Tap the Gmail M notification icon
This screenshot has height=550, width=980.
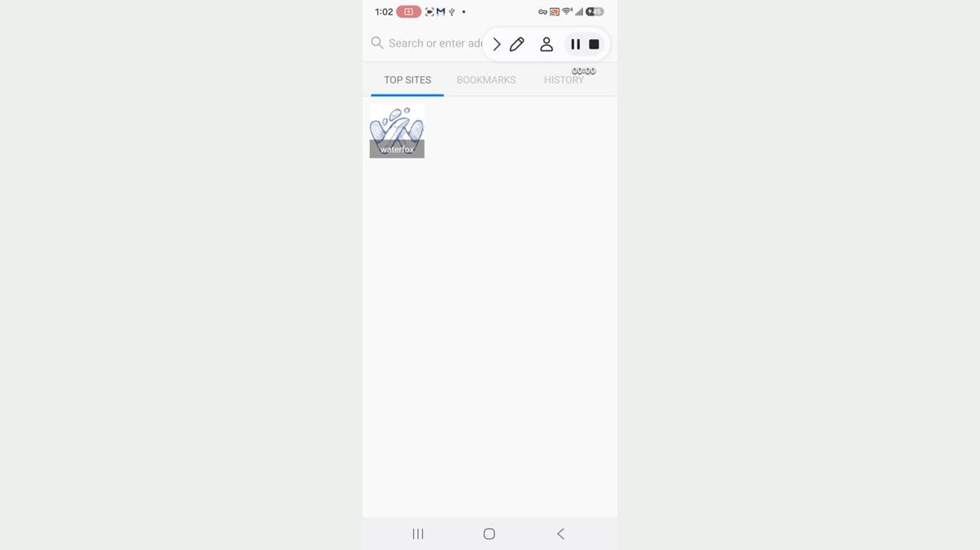coord(441,12)
